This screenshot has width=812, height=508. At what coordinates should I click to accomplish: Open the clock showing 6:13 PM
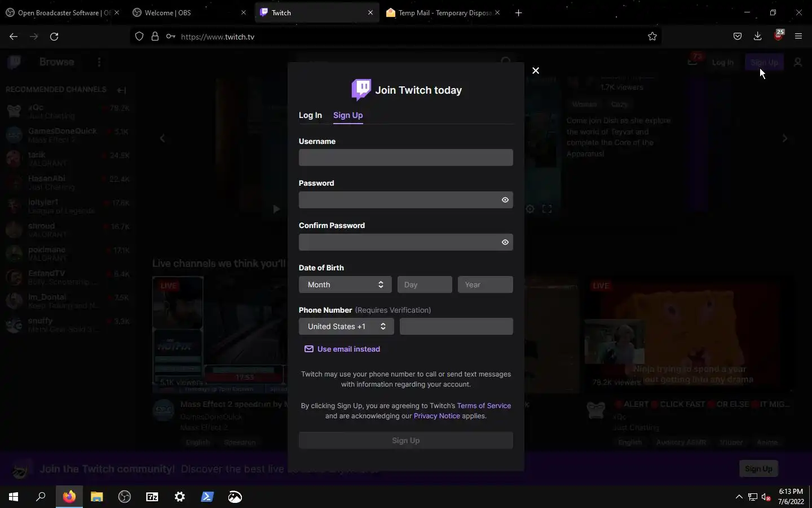(x=791, y=497)
